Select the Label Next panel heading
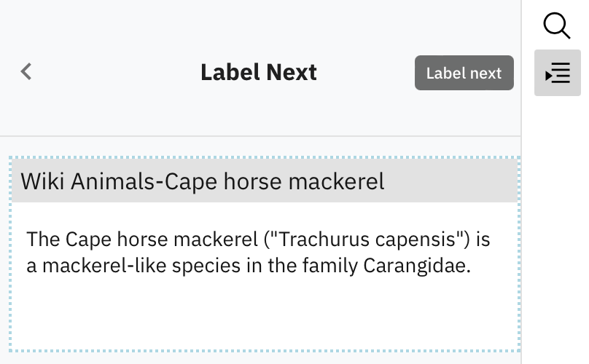This screenshot has height=364, width=589. pos(259,72)
